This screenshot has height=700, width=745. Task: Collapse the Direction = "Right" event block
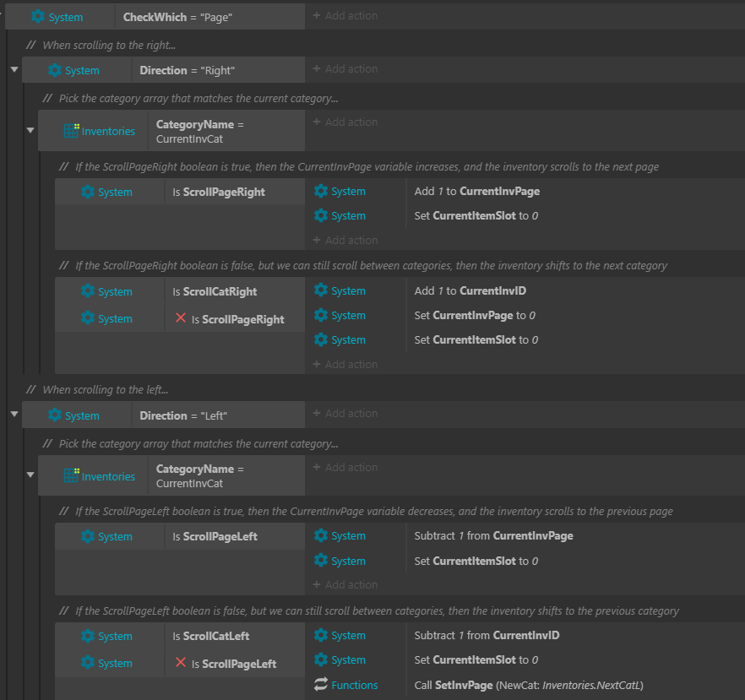(x=14, y=69)
